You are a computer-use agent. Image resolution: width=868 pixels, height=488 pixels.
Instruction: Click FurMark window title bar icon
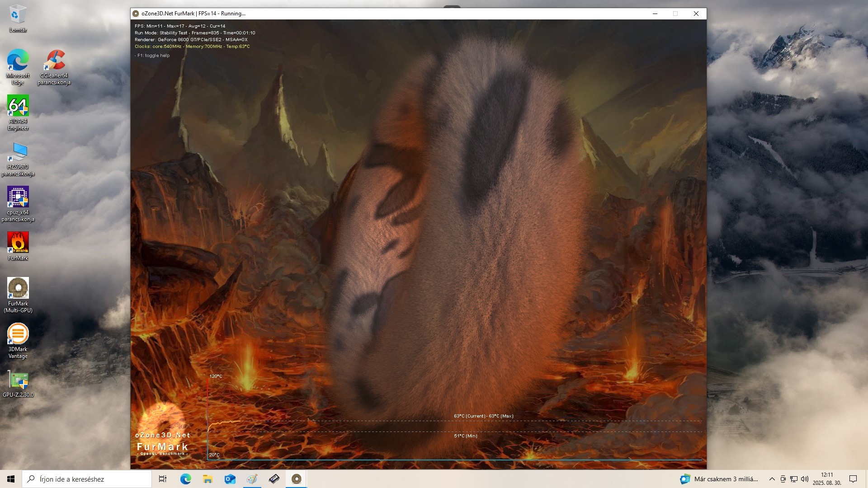point(136,14)
